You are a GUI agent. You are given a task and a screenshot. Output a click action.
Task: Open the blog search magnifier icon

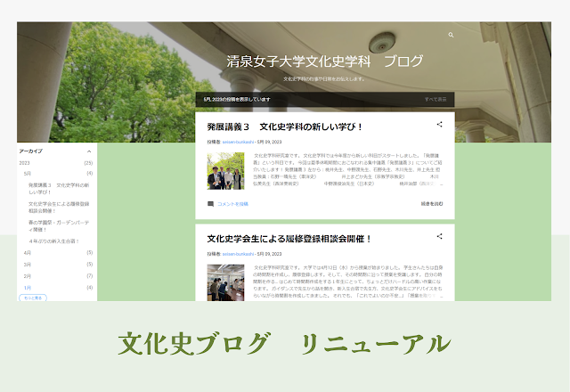(x=451, y=35)
